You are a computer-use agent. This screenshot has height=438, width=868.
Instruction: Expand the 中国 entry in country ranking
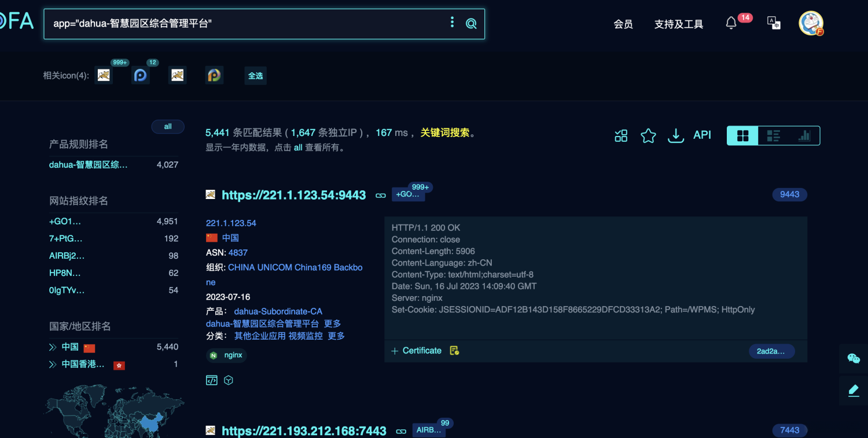(52, 347)
